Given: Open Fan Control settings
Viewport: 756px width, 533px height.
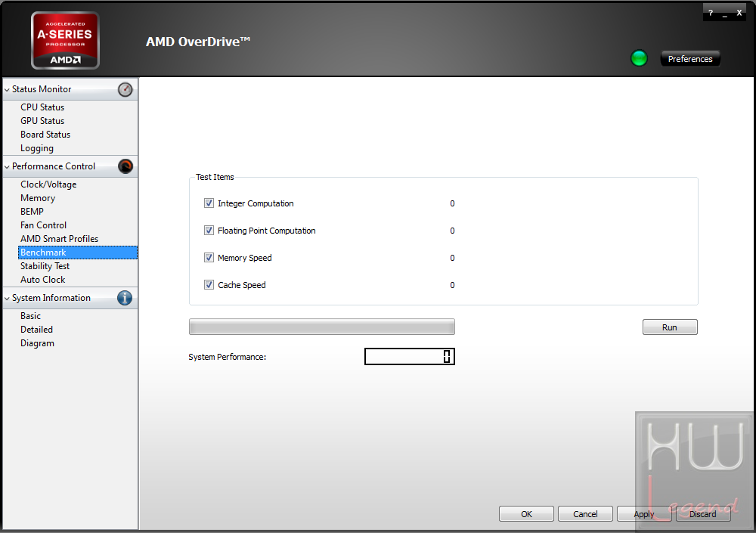Looking at the screenshot, I should 43,225.
